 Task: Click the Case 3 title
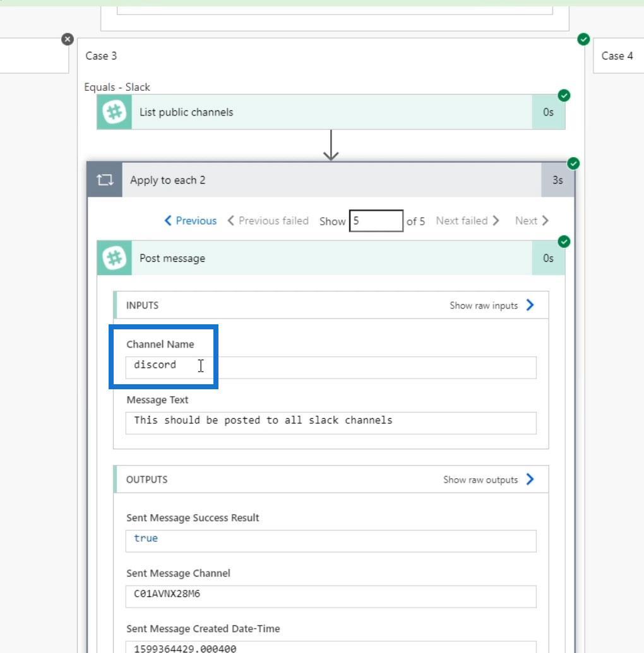pyautogui.click(x=101, y=56)
